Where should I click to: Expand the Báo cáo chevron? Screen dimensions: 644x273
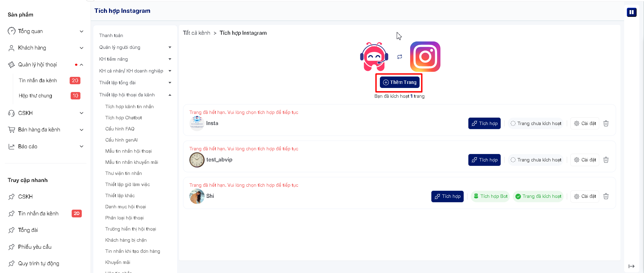tap(81, 146)
